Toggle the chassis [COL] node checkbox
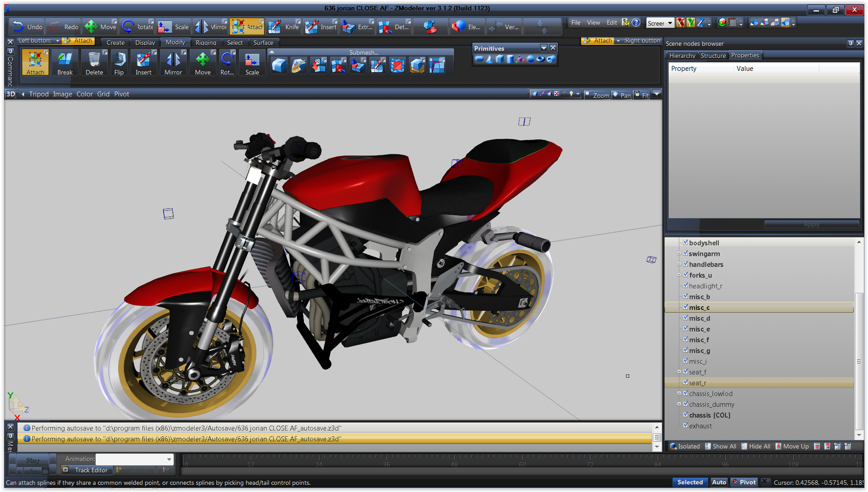Screen dimensions: 868x492 pyautogui.click(x=685, y=414)
